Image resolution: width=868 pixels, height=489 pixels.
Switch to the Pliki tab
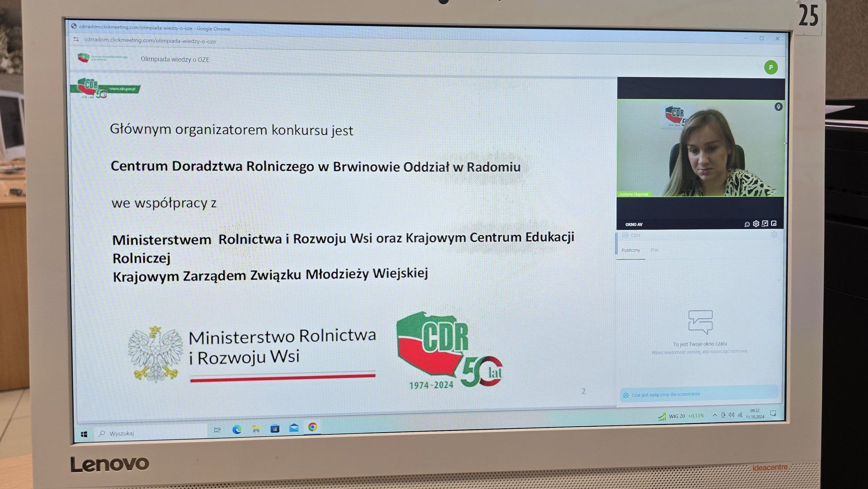click(654, 250)
